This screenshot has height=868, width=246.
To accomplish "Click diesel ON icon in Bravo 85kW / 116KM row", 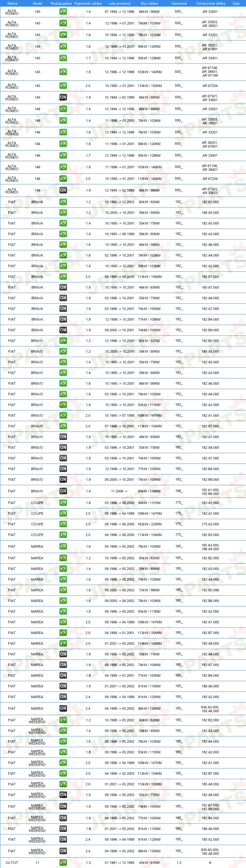I will [63, 491].
